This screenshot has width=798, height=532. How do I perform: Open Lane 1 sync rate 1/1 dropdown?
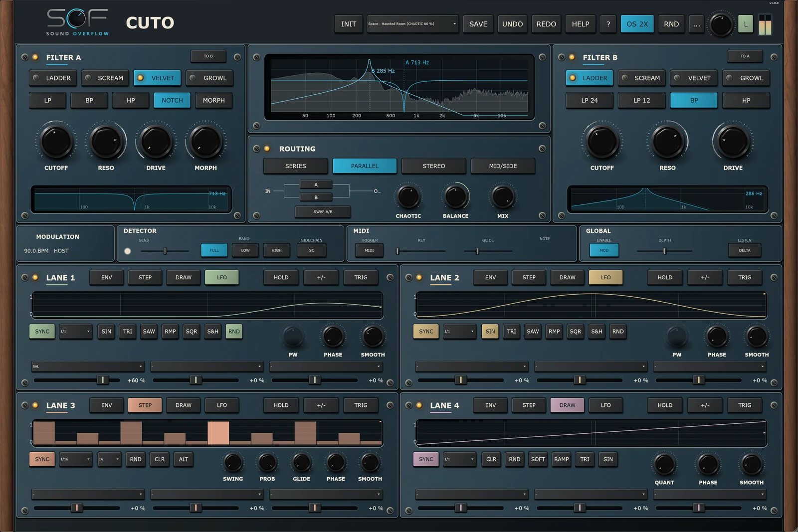pyautogui.click(x=76, y=332)
